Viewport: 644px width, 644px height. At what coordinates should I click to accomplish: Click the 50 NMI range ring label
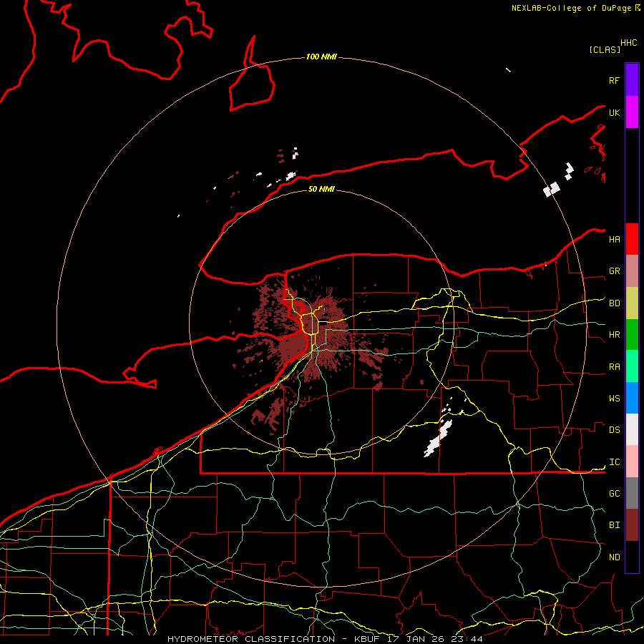(321, 189)
